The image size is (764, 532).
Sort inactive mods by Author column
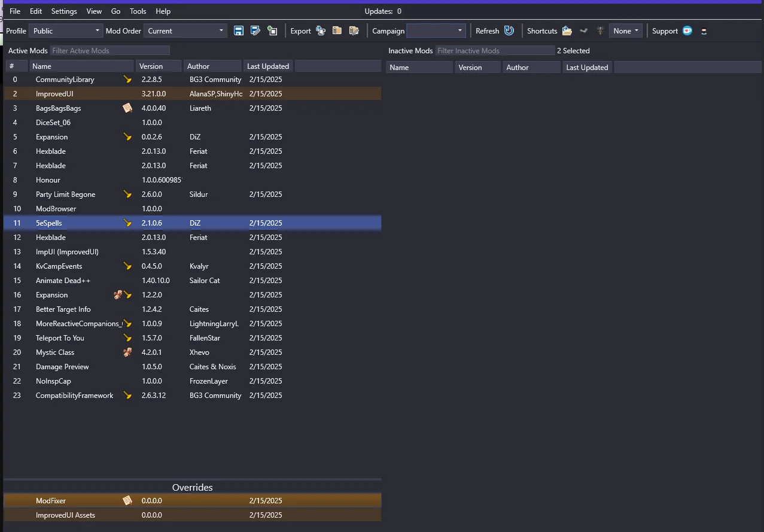[531, 68]
